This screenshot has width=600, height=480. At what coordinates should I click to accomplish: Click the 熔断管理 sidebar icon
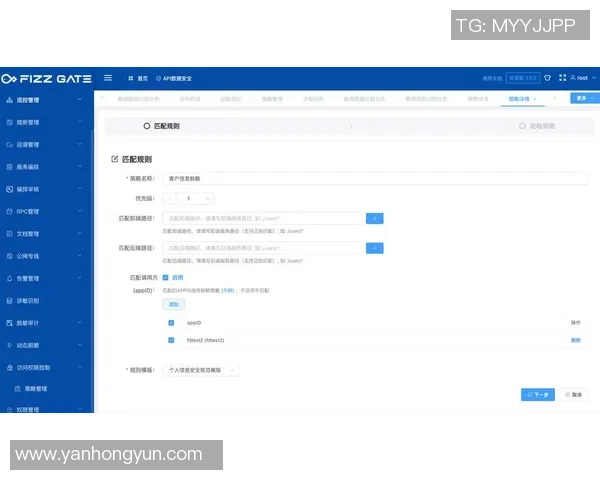click(10, 122)
